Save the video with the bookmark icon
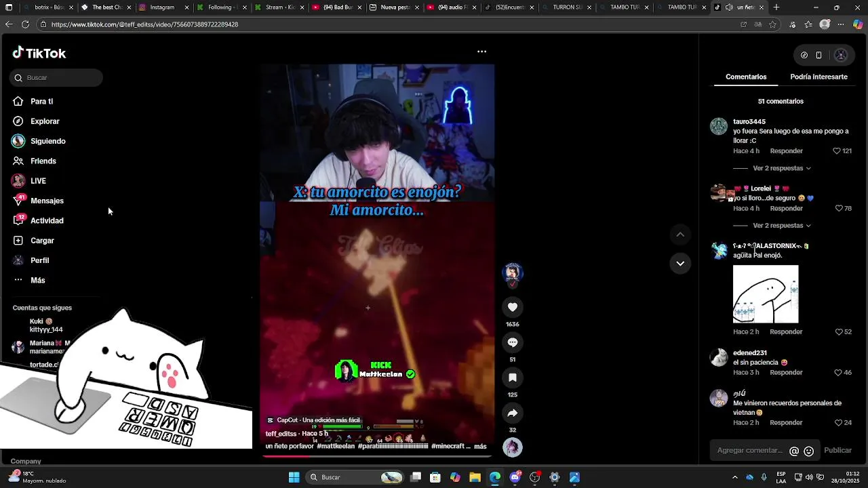This screenshot has height=488, width=868. pyautogui.click(x=513, y=378)
